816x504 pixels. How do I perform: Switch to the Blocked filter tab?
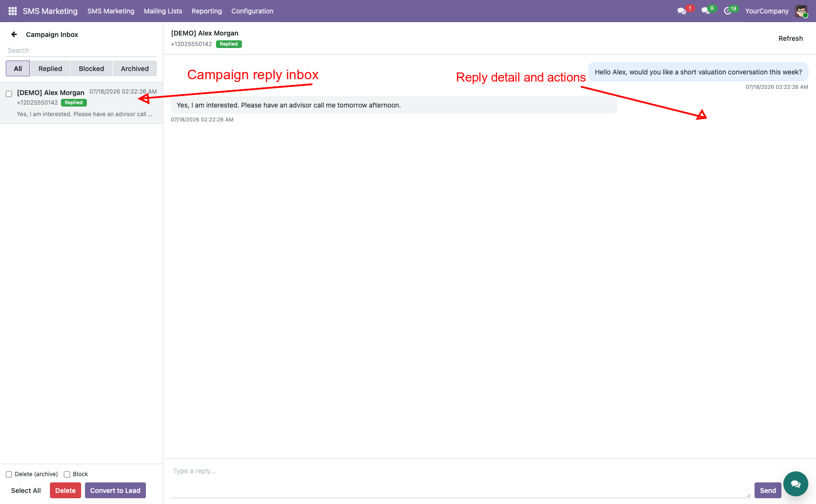coord(91,69)
